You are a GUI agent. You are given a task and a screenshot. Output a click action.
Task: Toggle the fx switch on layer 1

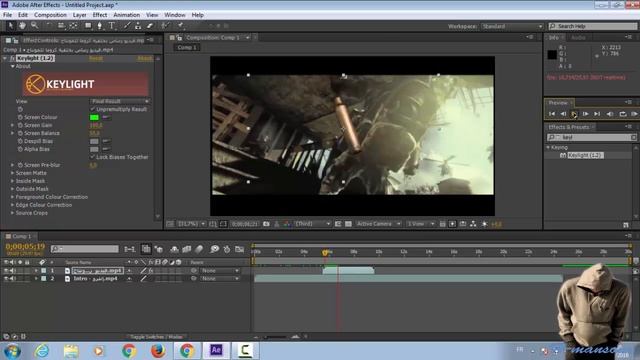click(151, 271)
